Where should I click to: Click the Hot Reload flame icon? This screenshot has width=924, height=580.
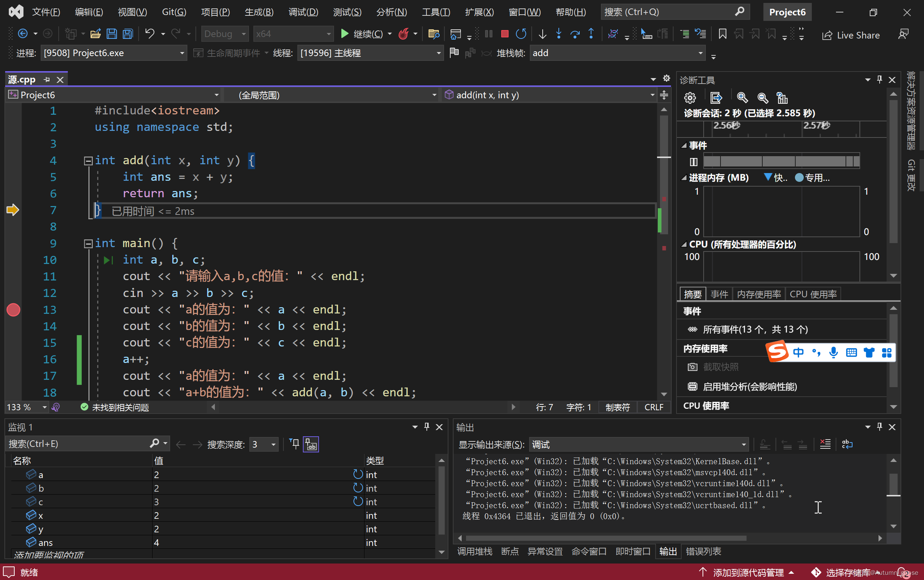click(403, 34)
